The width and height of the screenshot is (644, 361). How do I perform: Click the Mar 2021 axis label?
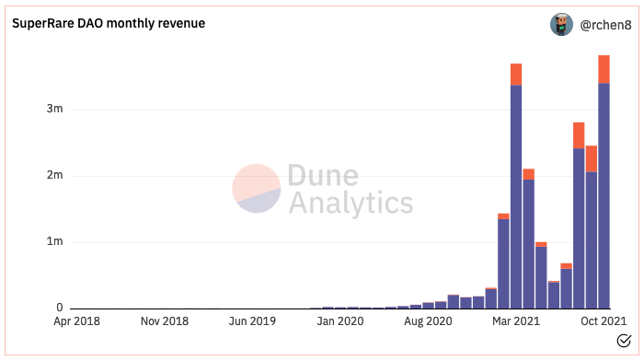click(516, 321)
